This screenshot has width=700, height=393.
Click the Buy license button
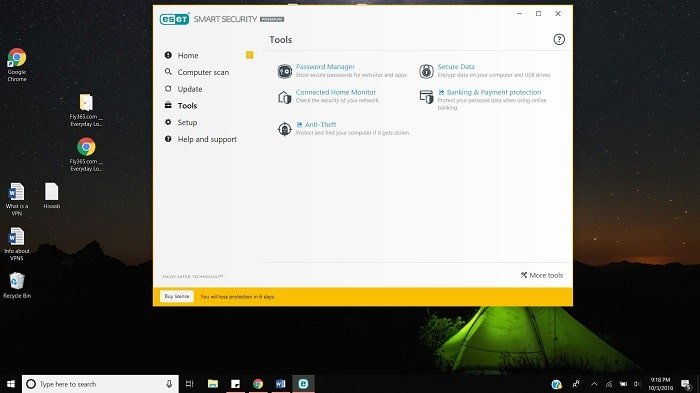[177, 297]
